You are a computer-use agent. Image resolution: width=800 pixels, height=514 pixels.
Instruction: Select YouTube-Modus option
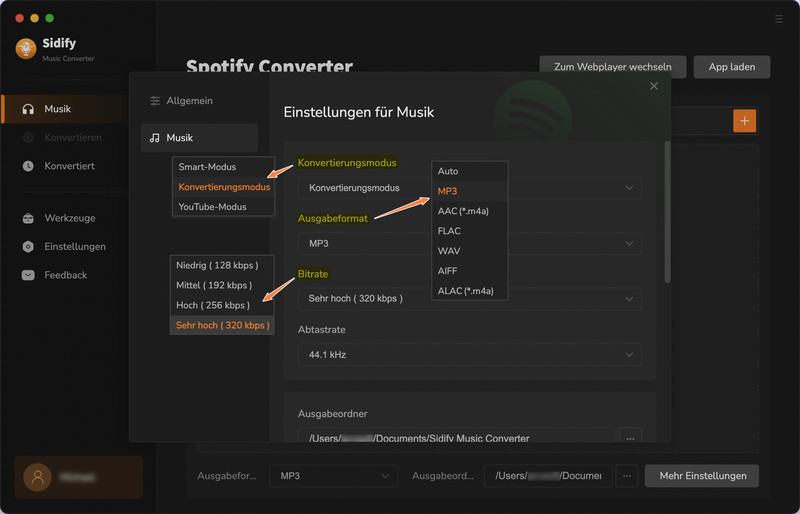(223, 207)
